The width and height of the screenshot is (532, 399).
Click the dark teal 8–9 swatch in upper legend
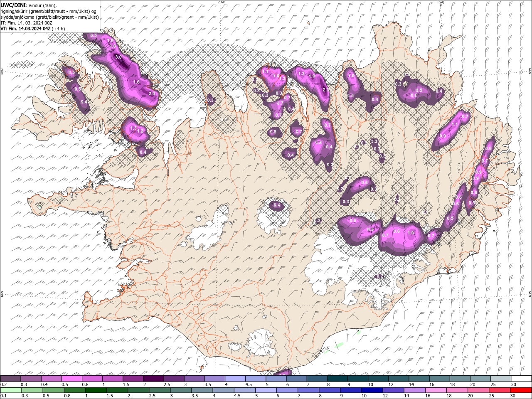tap(337, 379)
